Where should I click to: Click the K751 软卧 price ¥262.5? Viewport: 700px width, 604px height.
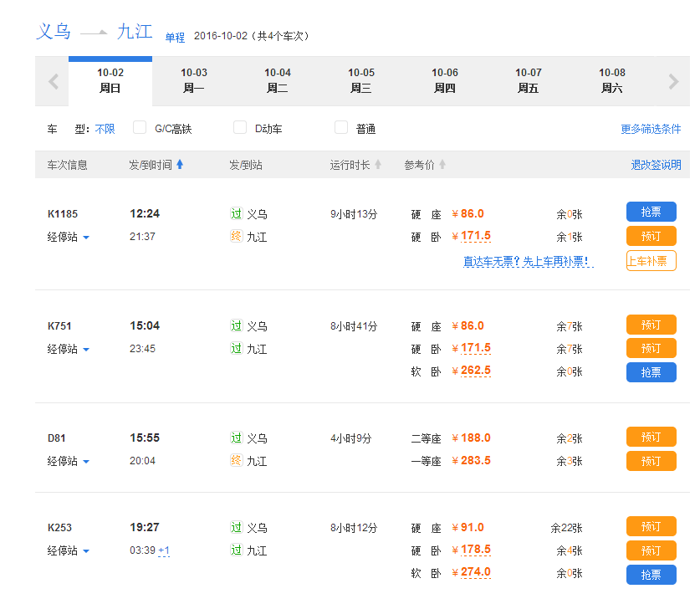coord(472,371)
